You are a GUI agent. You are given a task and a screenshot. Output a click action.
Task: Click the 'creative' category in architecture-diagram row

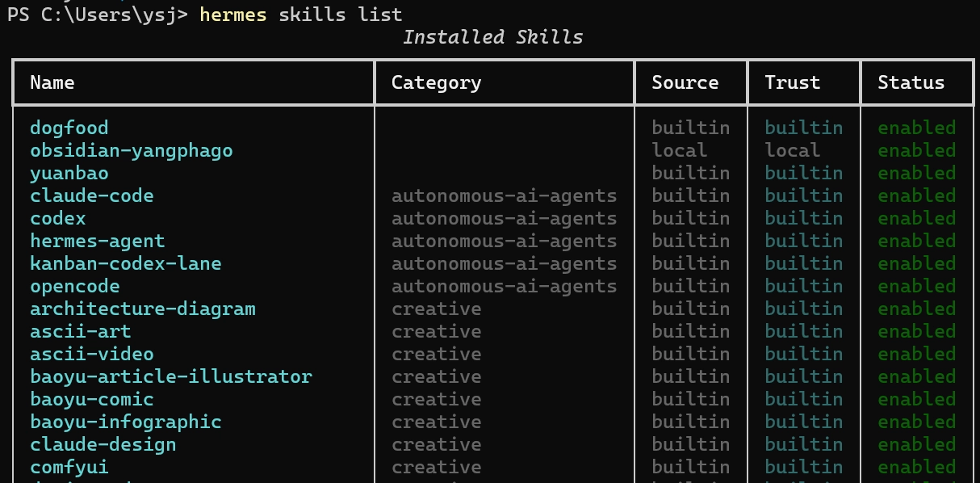tap(437, 309)
